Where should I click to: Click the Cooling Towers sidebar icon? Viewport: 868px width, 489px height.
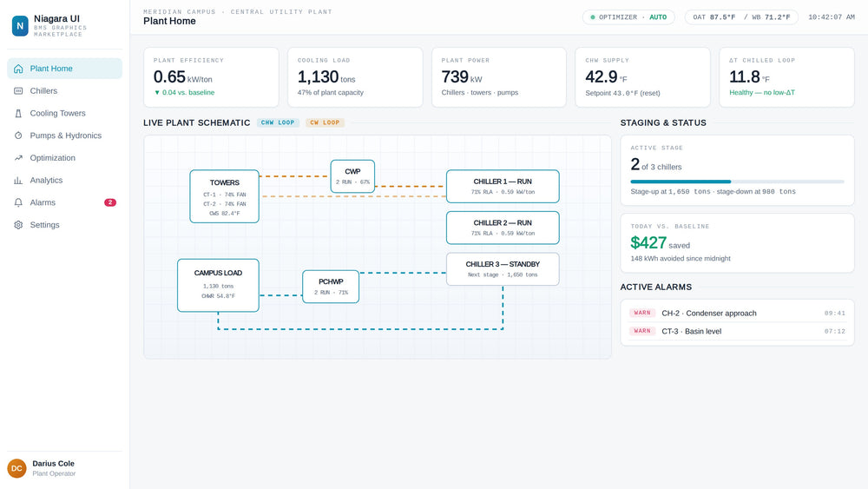tap(18, 113)
